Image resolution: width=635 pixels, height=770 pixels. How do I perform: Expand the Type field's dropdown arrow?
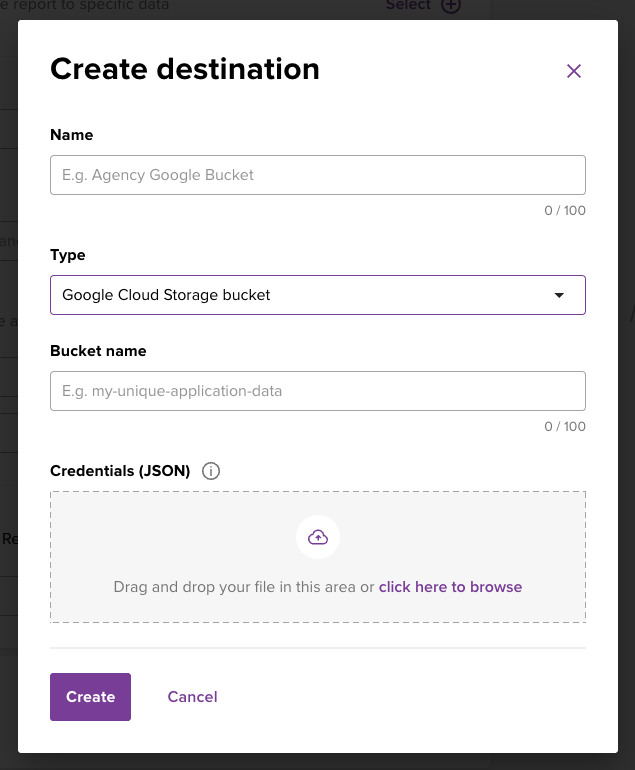559,295
